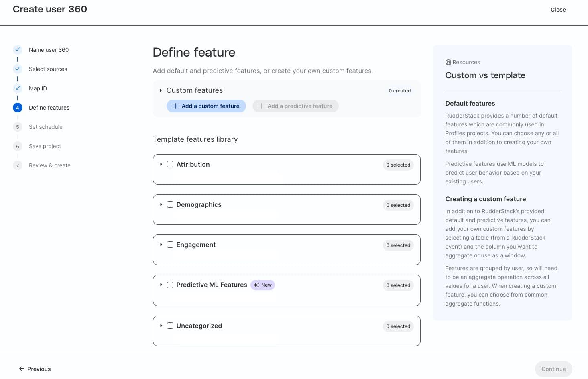Click the Select sources step checkmark icon
Image resolution: width=588 pixels, height=379 pixels.
[18, 69]
